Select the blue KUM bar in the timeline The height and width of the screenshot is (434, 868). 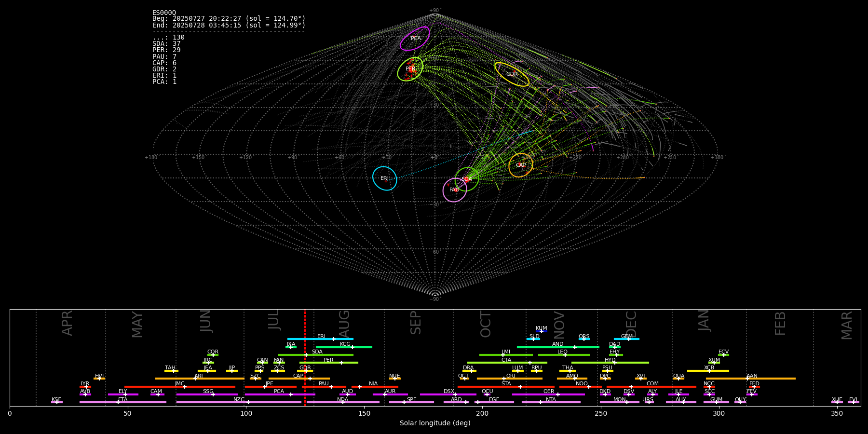coord(542,331)
